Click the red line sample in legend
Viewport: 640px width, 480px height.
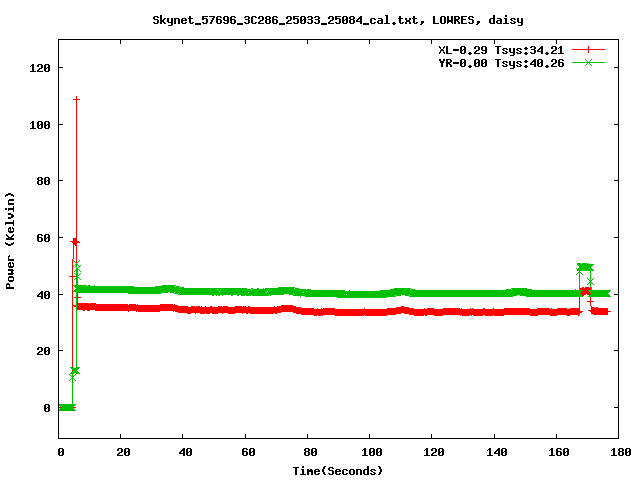click(588, 50)
